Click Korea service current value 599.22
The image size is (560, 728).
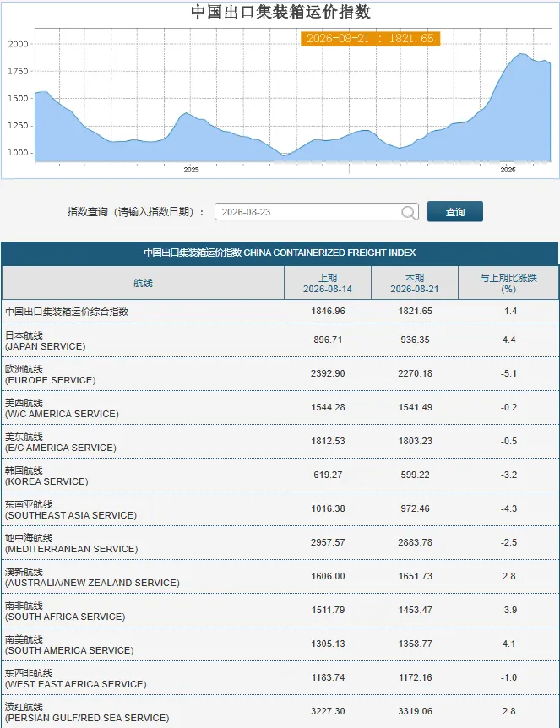[415, 475]
